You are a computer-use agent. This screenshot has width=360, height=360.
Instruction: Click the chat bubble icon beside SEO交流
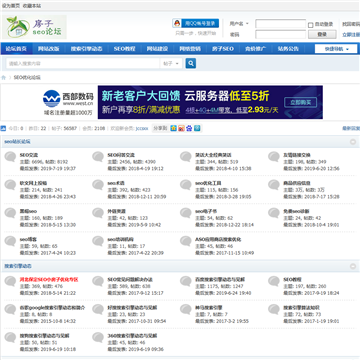tap(10, 157)
